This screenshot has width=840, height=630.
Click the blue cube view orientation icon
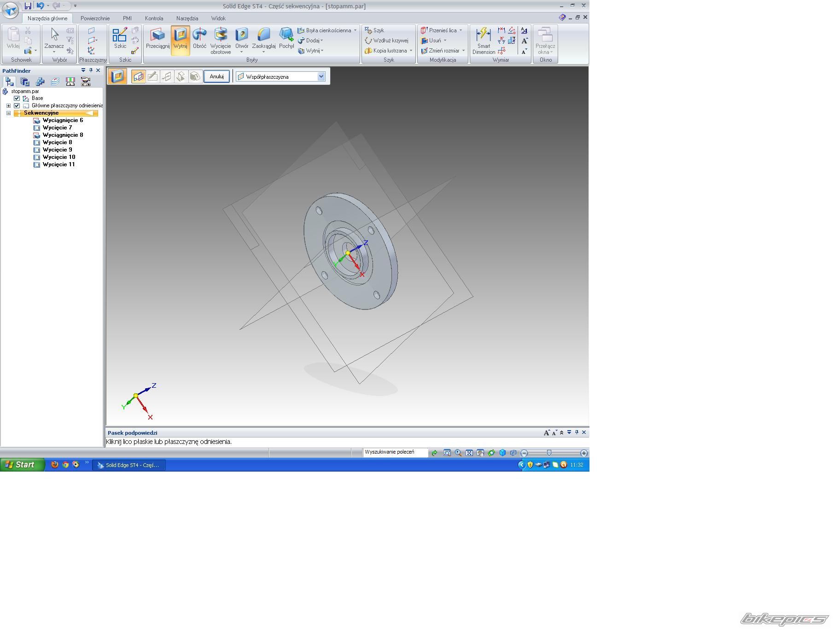pyautogui.click(x=502, y=453)
